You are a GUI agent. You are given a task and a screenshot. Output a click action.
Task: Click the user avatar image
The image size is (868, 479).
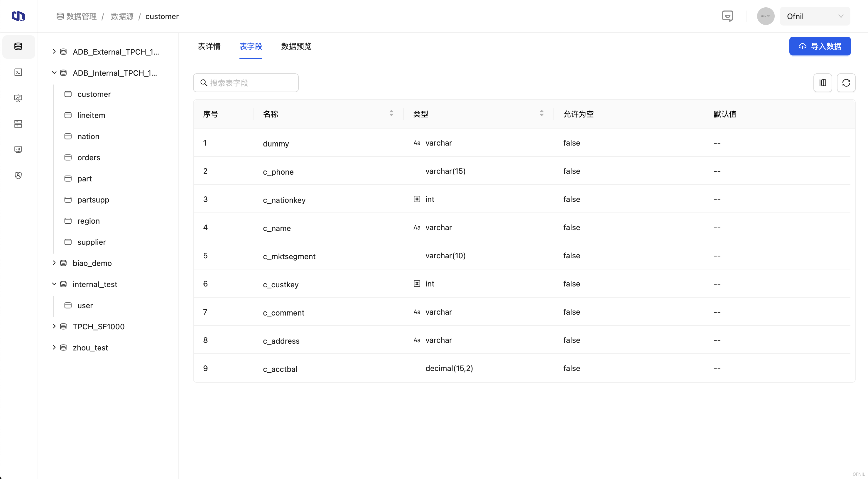[x=766, y=16]
